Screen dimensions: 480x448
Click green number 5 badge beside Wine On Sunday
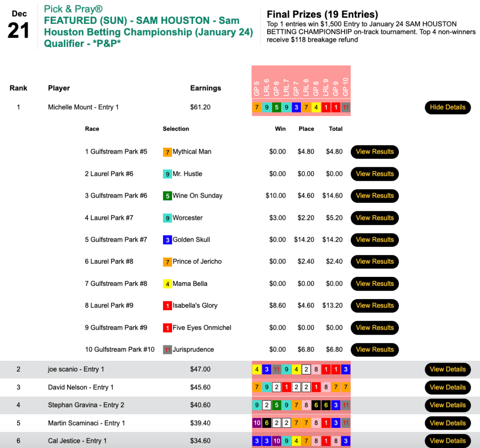pos(167,196)
